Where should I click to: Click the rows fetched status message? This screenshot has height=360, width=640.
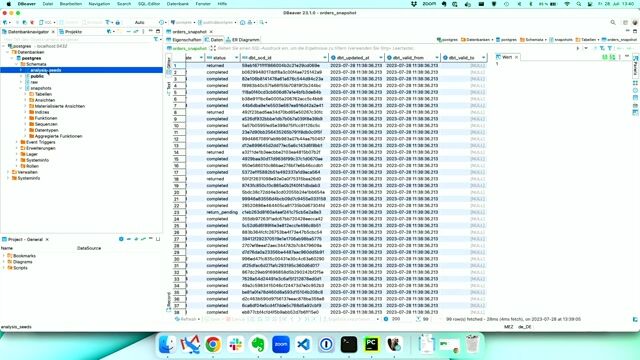[513, 319]
